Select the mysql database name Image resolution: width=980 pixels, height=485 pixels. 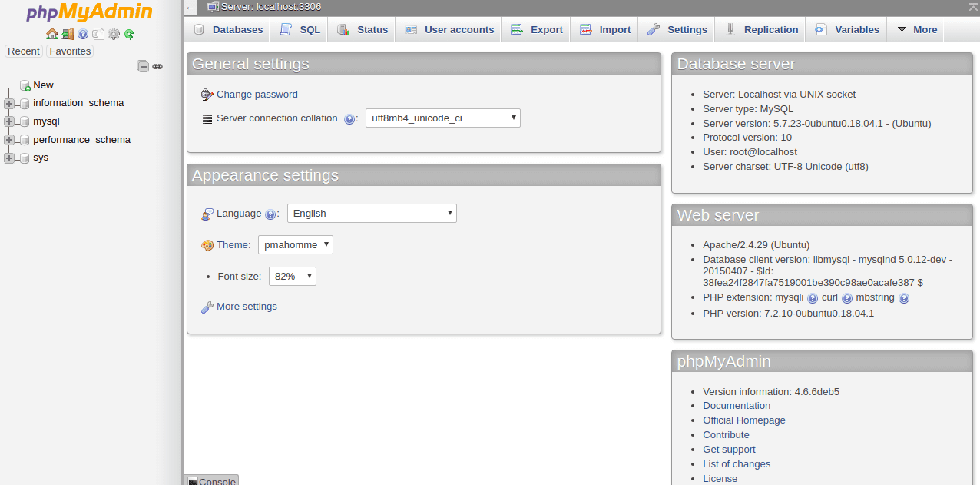[46, 121]
